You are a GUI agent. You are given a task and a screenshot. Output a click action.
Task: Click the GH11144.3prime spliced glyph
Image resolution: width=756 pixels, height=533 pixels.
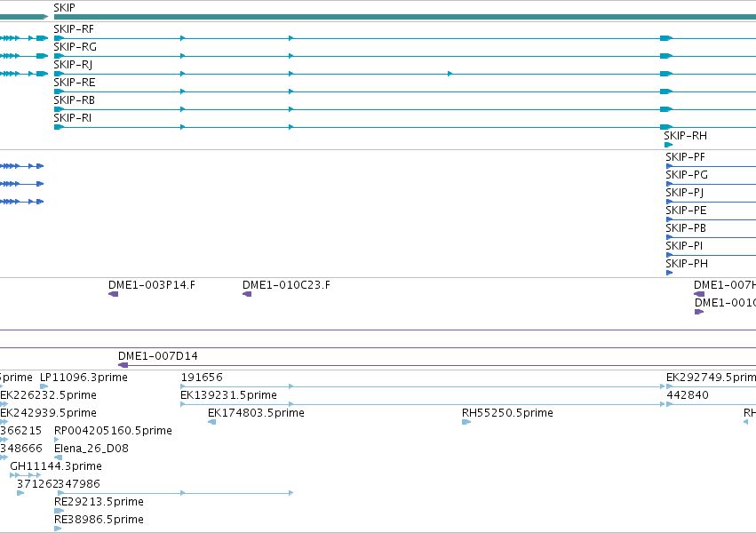[26, 475]
